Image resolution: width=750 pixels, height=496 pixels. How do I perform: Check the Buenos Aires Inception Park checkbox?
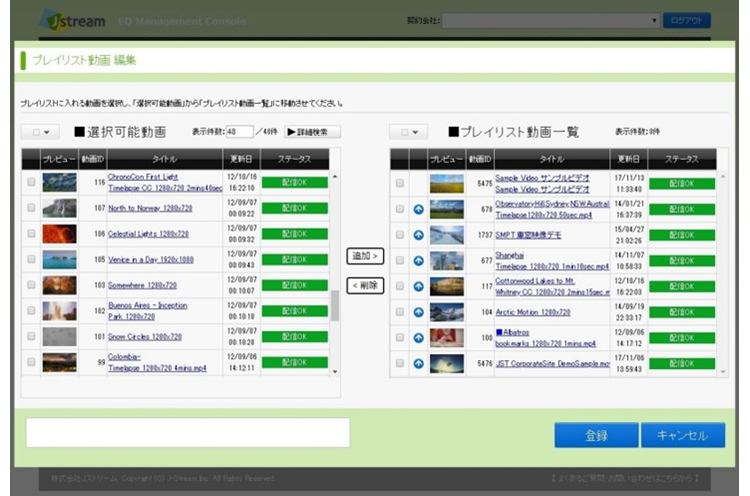click(31, 310)
